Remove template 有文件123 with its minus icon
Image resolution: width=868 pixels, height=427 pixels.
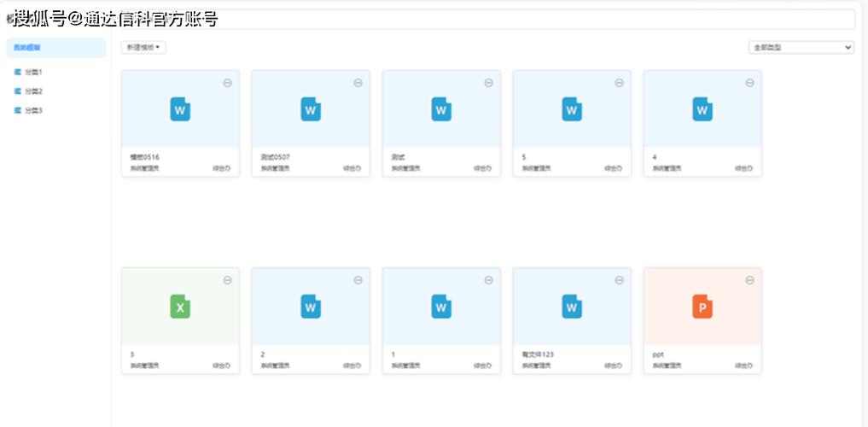coord(620,280)
